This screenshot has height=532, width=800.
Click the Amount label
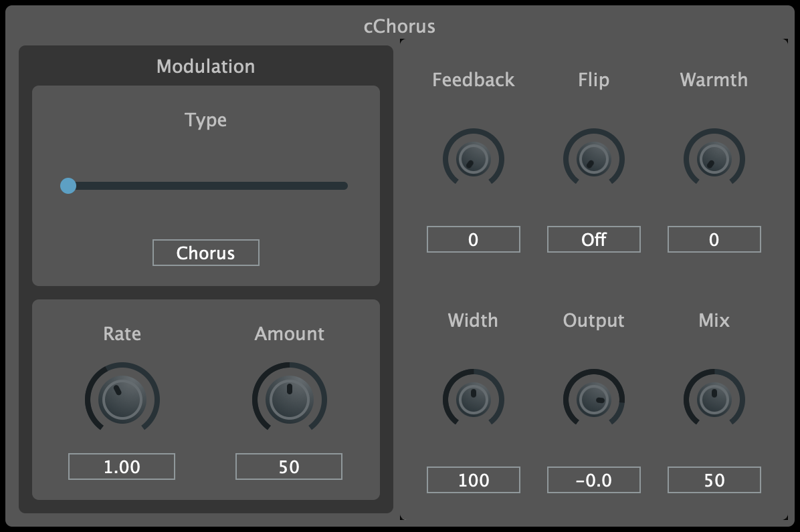click(289, 334)
